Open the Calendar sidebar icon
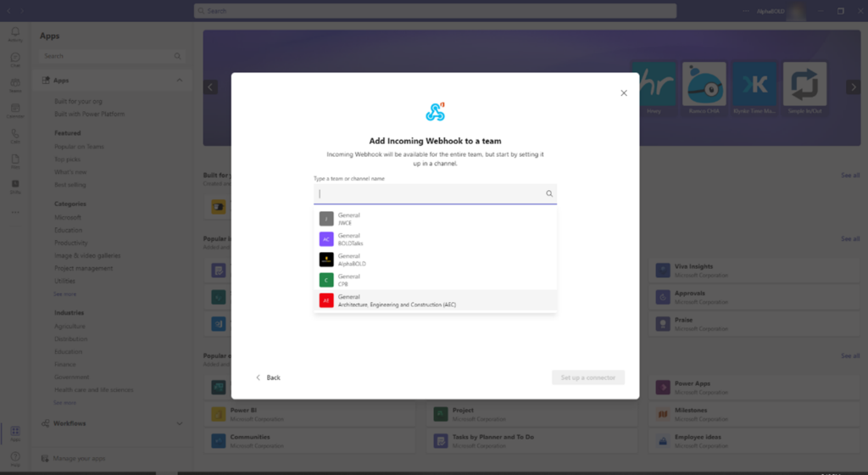Image resolution: width=868 pixels, height=475 pixels. [15, 110]
